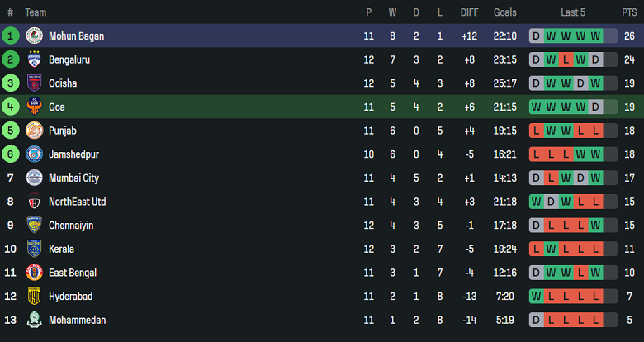Screen dimensions: 644x342
Task: Open the Odisha club crest icon
Action: tap(35, 83)
